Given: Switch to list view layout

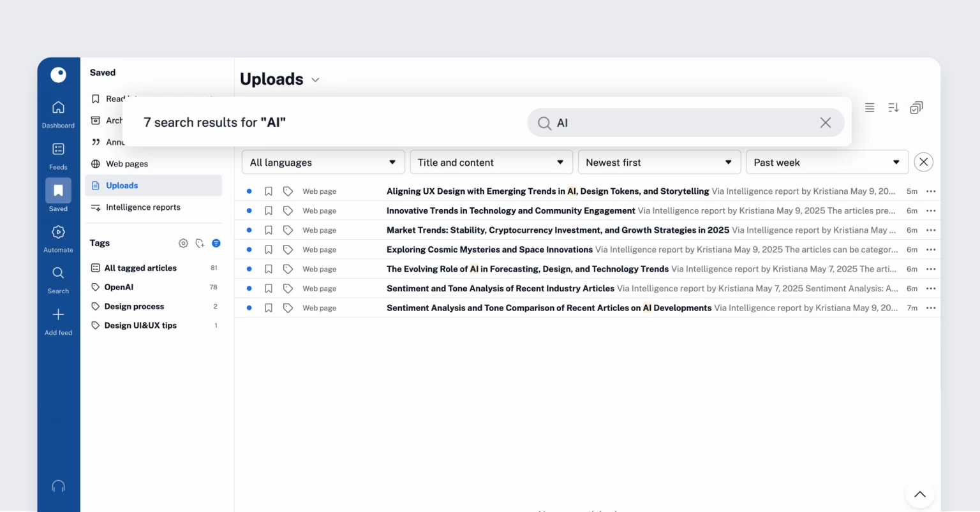Looking at the screenshot, I should click(870, 107).
